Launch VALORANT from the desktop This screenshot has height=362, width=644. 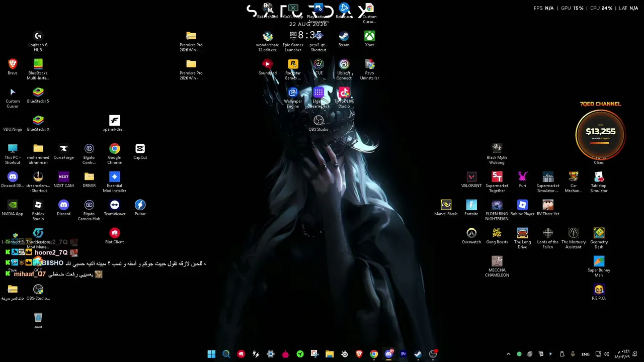tap(471, 179)
